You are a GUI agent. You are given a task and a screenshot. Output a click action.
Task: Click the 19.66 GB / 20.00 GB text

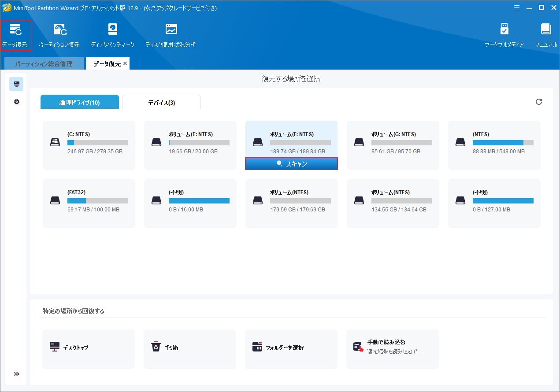click(x=193, y=152)
